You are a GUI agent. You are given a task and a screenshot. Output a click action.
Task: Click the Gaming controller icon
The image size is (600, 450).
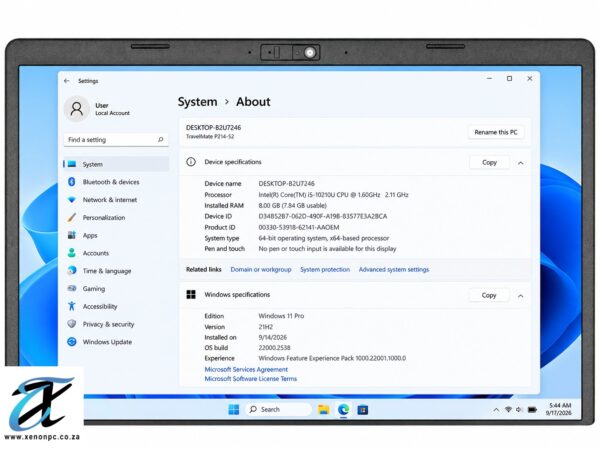[72, 288]
